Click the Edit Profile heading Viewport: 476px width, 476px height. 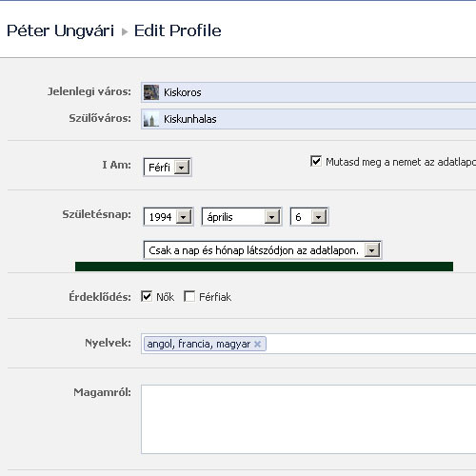click(x=177, y=30)
